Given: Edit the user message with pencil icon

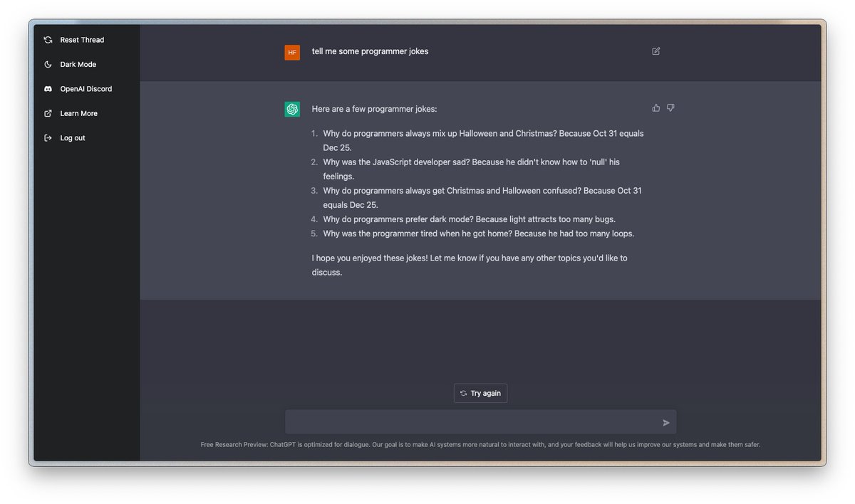Looking at the screenshot, I should pos(656,51).
